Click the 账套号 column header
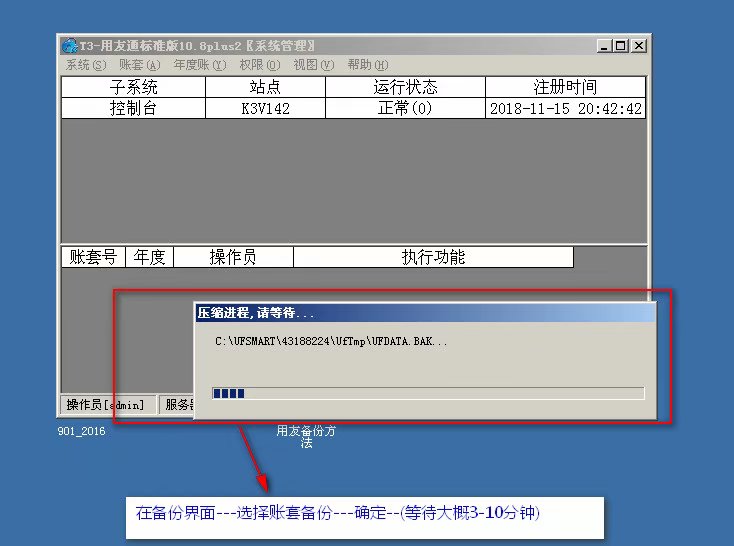Screen dimensions: 734x546 tap(93, 257)
